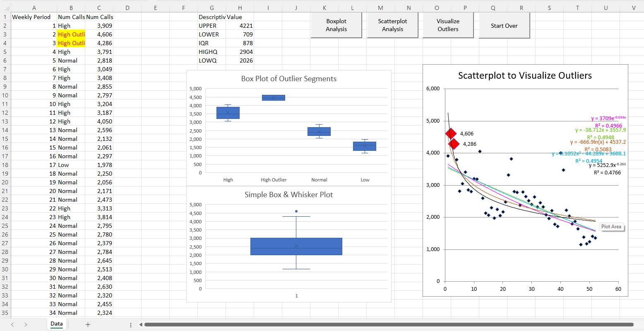Click the X mean marker in the Simple Box & Whisker Plot
The image size is (644, 331).
pos(296,246)
